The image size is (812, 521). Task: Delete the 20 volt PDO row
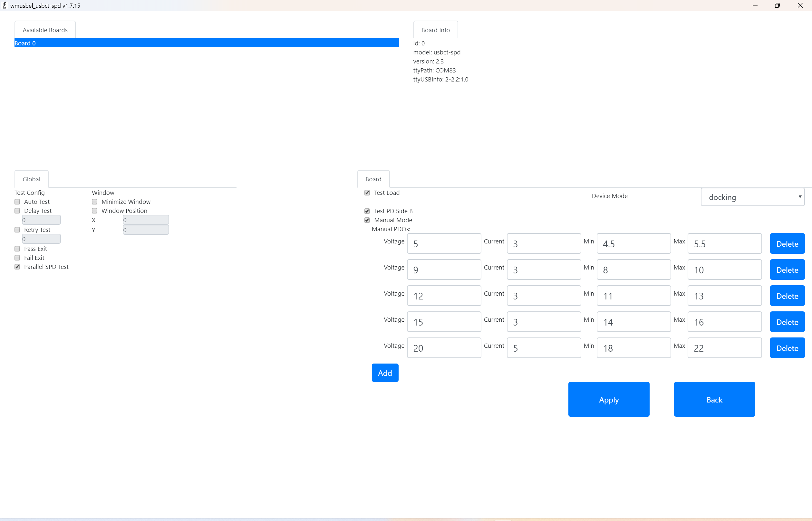(787, 348)
